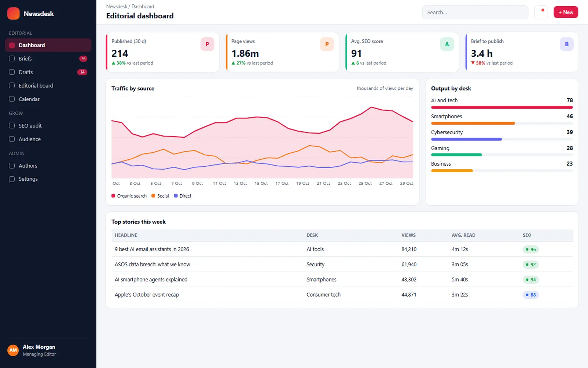
Task: Click the Editorial board sidebar icon
Action: coord(12,85)
